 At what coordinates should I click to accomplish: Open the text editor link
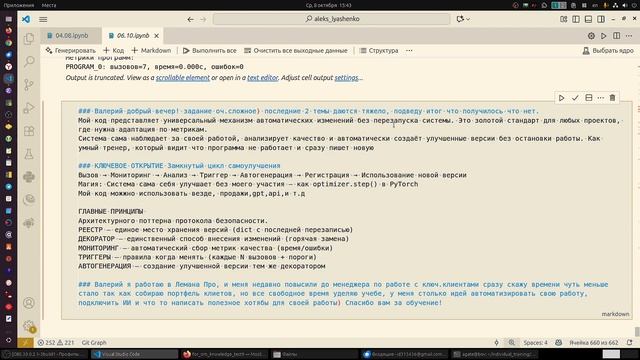pos(262,78)
